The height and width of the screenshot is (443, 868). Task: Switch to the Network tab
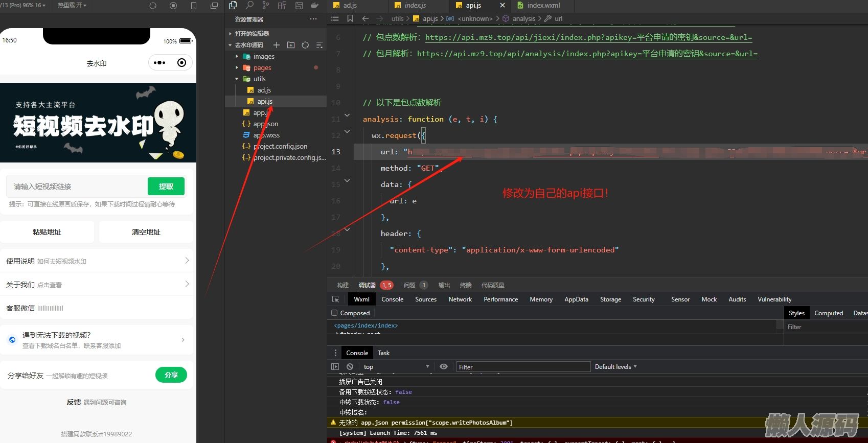(460, 299)
